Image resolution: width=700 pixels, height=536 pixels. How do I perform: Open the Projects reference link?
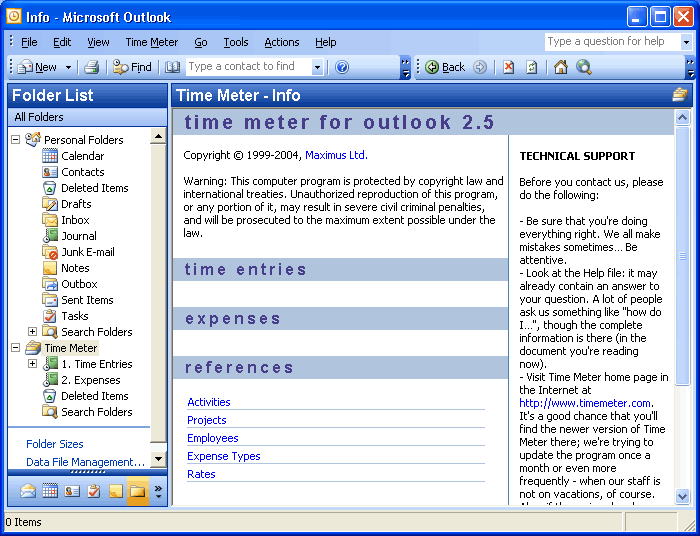point(207,420)
